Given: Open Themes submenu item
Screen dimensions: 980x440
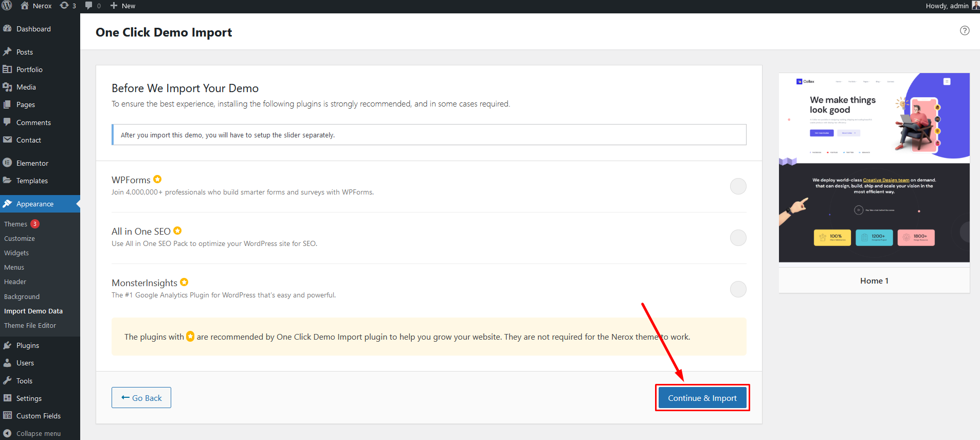Looking at the screenshot, I should pos(15,224).
